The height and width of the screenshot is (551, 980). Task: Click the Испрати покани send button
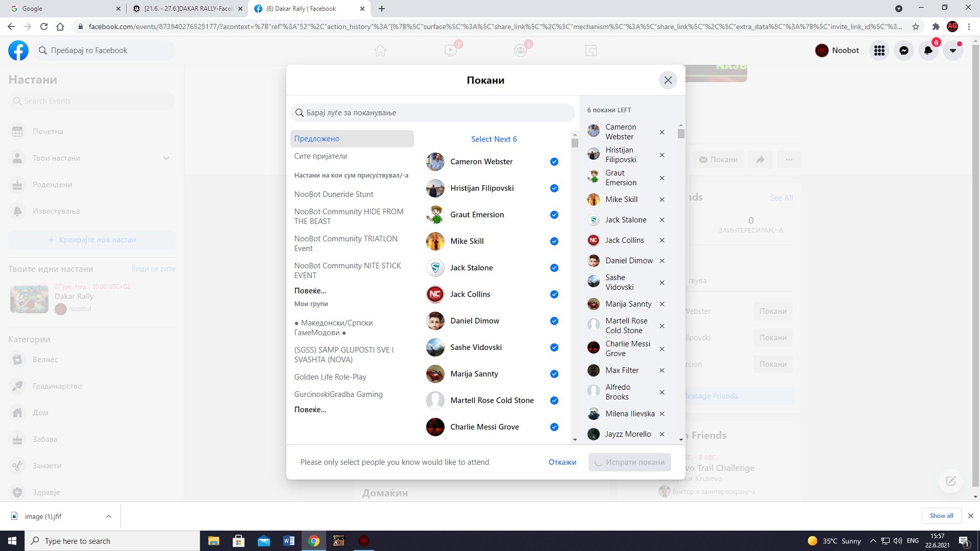click(x=629, y=462)
